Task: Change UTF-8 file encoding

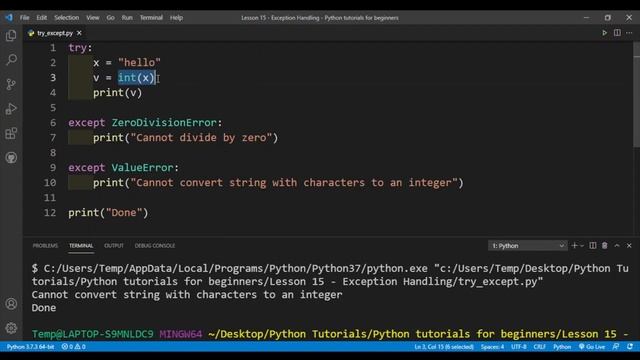Action: click(519, 347)
